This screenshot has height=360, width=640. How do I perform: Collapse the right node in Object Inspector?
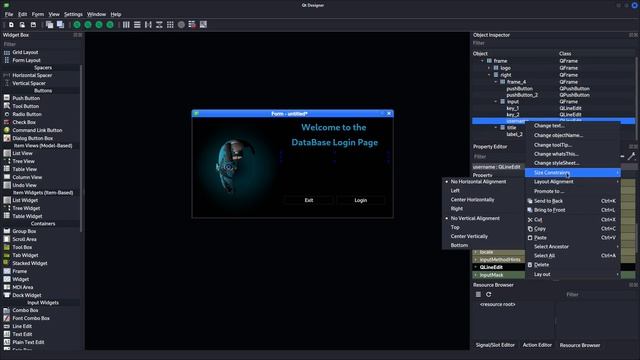[489, 75]
